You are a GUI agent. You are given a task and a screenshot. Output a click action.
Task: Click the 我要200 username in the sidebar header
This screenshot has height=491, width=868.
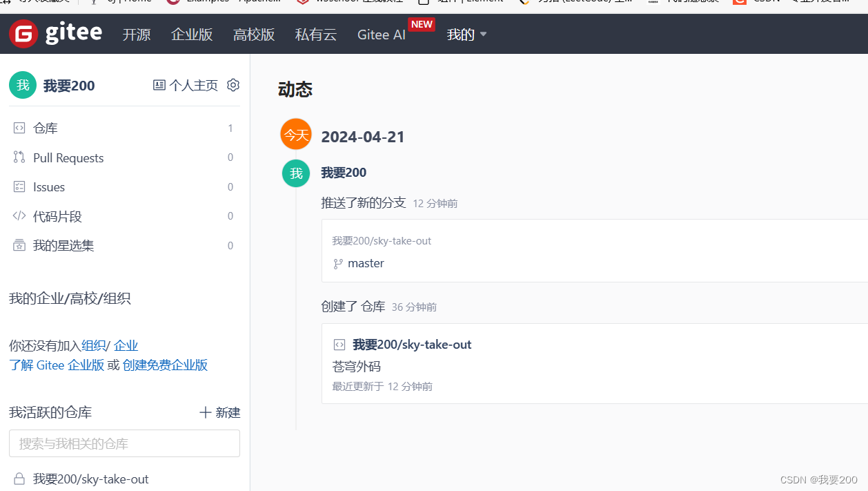[x=69, y=86]
